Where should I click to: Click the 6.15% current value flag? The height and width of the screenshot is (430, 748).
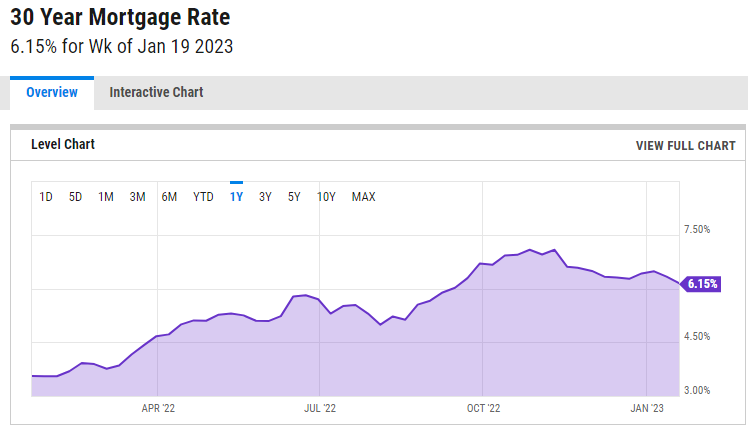700,284
